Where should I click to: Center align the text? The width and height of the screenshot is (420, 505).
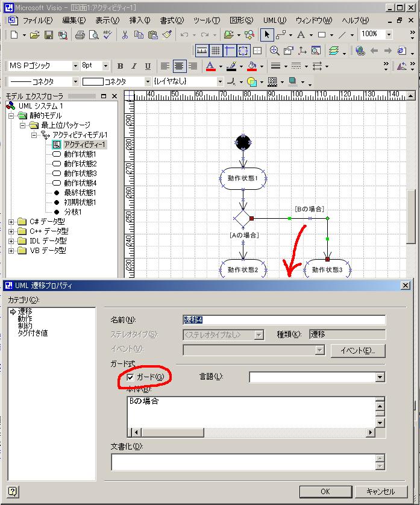pyautogui.click(x=179, y=66)
